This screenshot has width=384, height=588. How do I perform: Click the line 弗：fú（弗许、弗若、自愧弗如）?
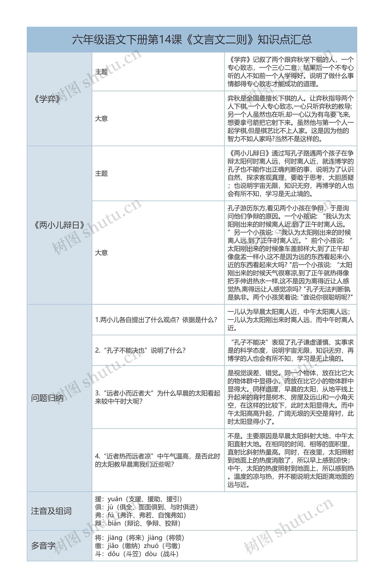pyautogui.click(x=141, y=515)
